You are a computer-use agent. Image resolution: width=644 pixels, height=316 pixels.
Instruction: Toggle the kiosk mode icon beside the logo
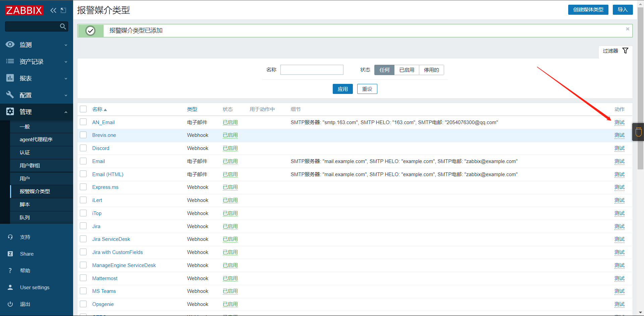click(63, 10)
